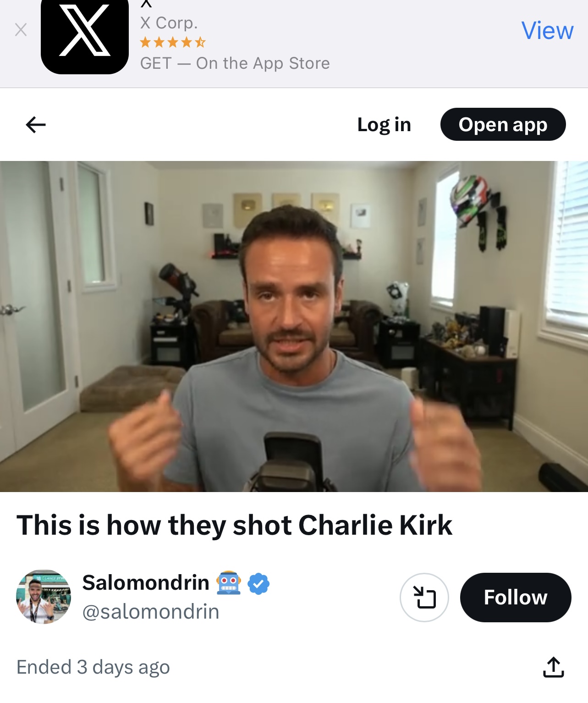Tap the Ended 3 days ago label
This screenshot has width=588, height=703.
tap(93, 667)
